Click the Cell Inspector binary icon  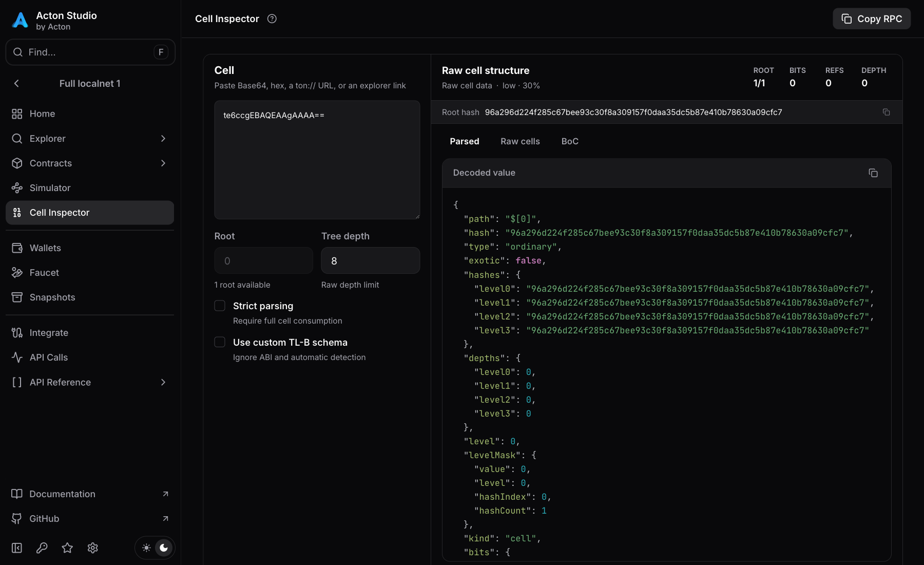pos(17,212)
